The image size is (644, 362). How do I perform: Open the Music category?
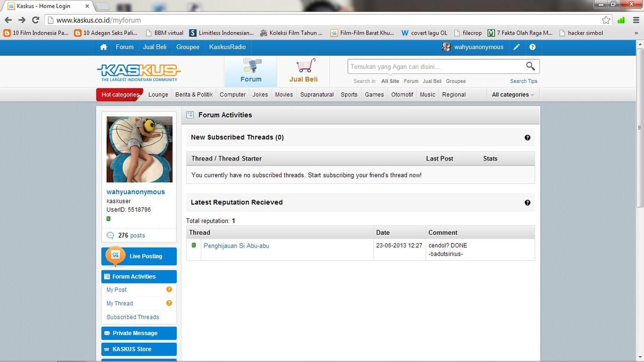point(428,95)
